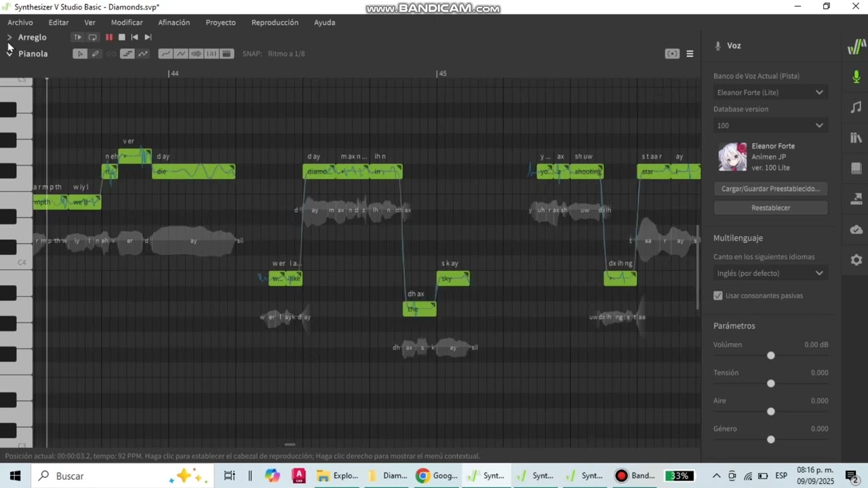Viewport: 868px width, 488px height.
Task: Click the Volúmen slider handle
Action: (x=770, y=355)
